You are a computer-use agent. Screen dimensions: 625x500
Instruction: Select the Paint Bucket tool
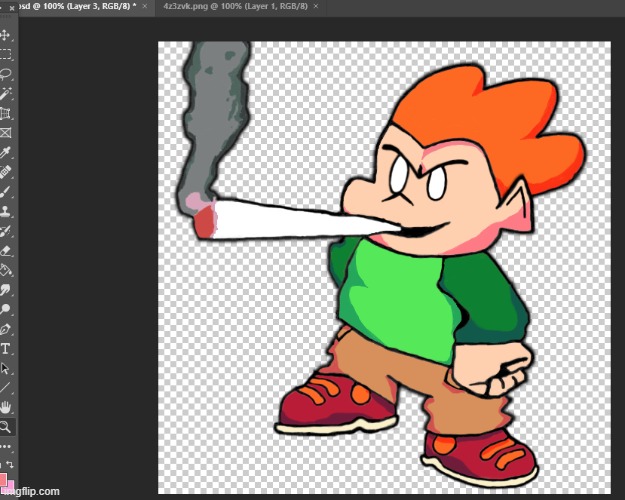(5, 270)
